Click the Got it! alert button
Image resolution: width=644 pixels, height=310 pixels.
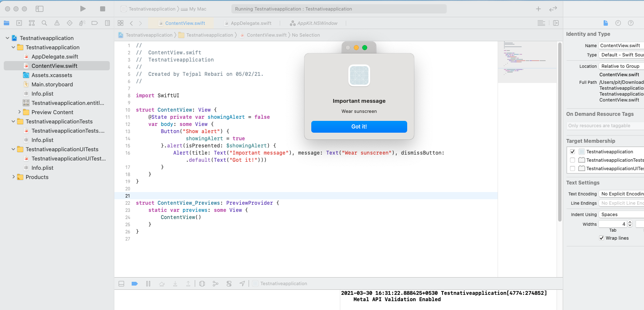pyautogui.click(x=359, y=127)
